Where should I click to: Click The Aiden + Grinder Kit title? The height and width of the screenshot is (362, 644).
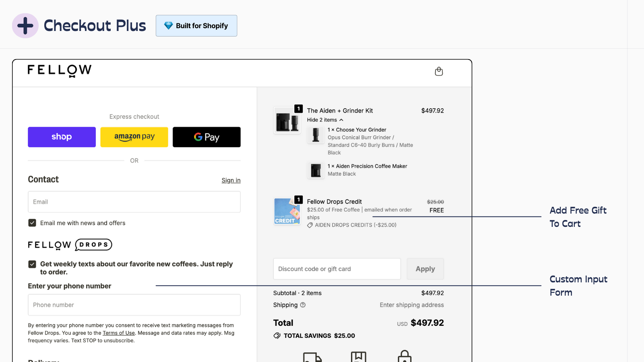pyautogui.click(x=340, y=111)
